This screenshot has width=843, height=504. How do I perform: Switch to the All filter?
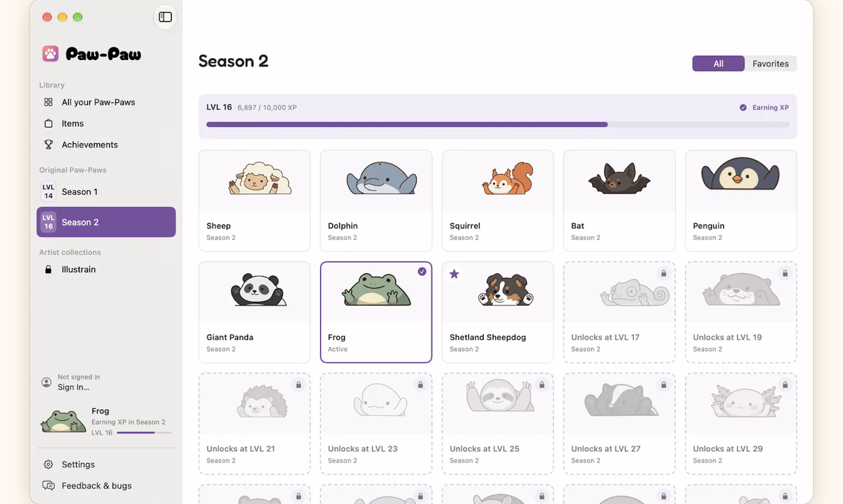pyautogui.click(x=718, y=64)
